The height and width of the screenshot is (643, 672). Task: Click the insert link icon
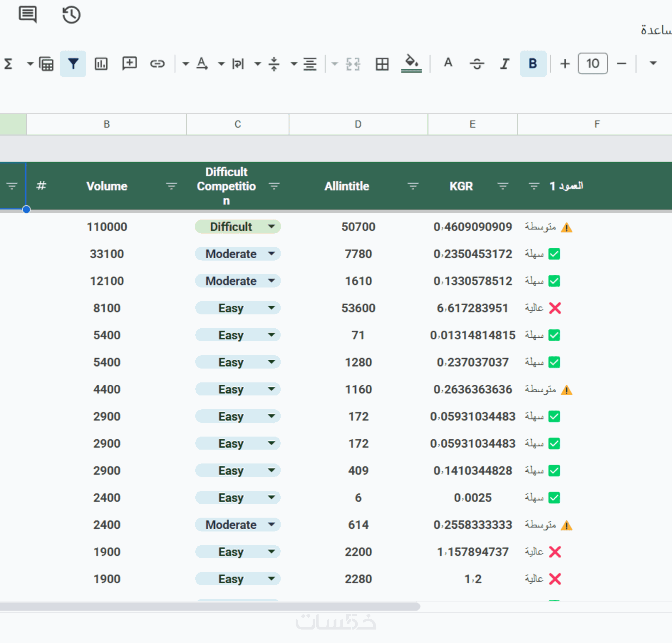coord(157,64)
